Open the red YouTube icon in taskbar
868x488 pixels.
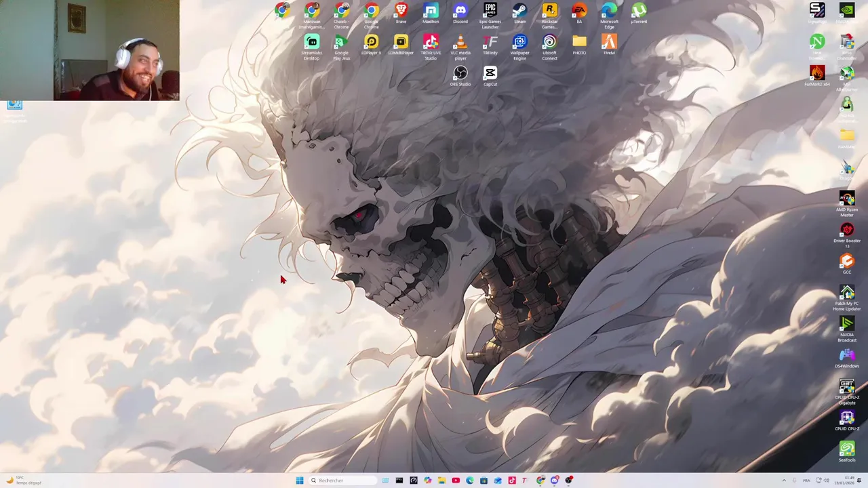pyautogui.click(x=456, y=481)
